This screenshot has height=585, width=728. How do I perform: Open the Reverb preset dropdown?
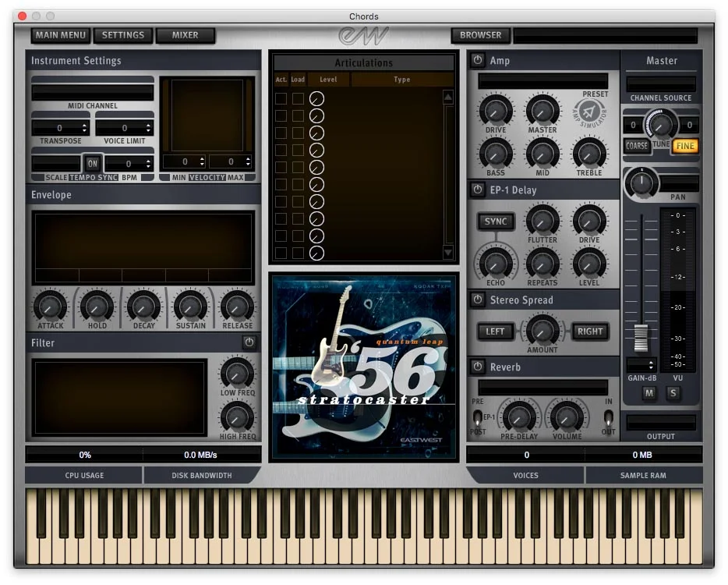point(542,388)
